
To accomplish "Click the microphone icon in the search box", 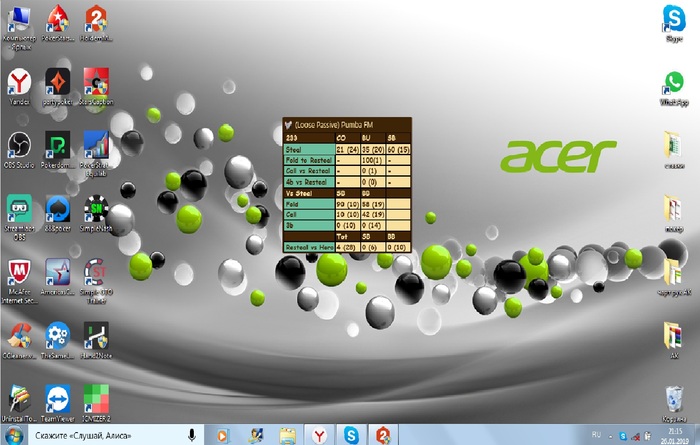I will [192, 435].
